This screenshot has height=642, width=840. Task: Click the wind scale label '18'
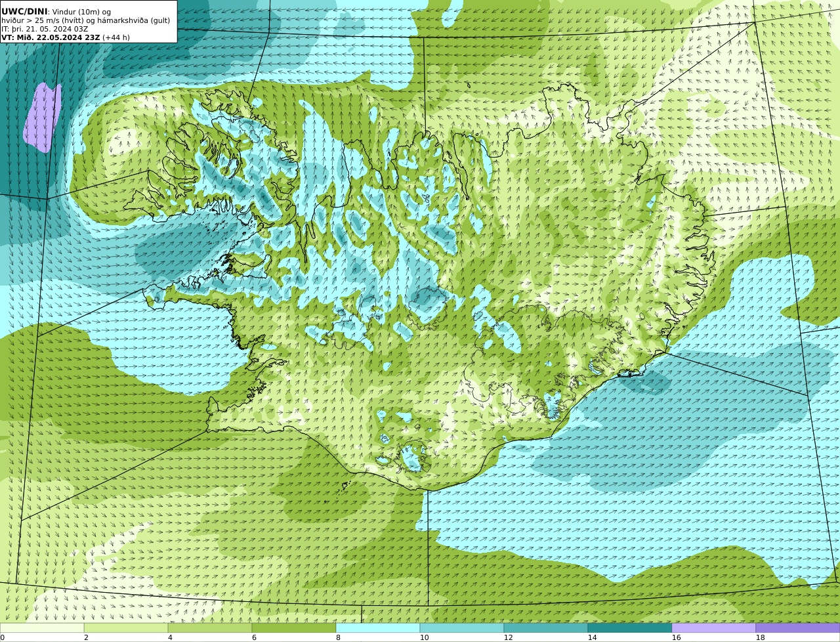point(760,637)
